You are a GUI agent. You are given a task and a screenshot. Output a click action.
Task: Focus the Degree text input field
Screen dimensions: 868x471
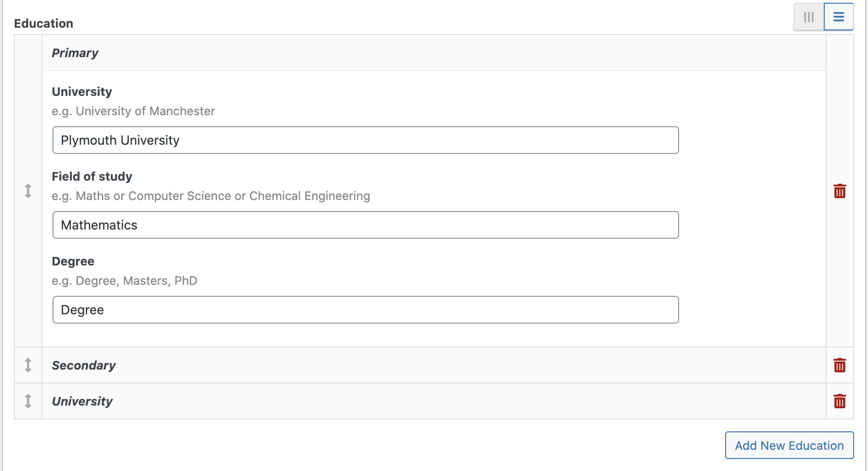[x=365, y=310]
